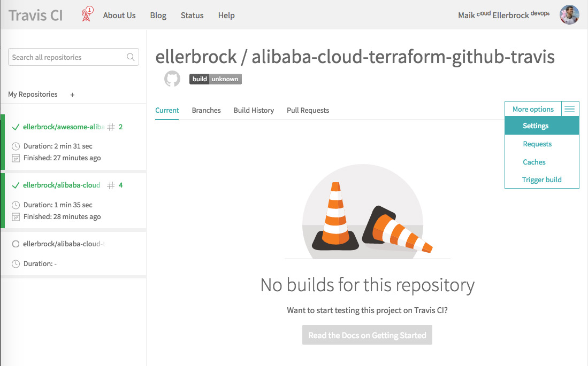This screenshot has height=366, width=588.
Task: Go to the Blog link
Action: 158,15
